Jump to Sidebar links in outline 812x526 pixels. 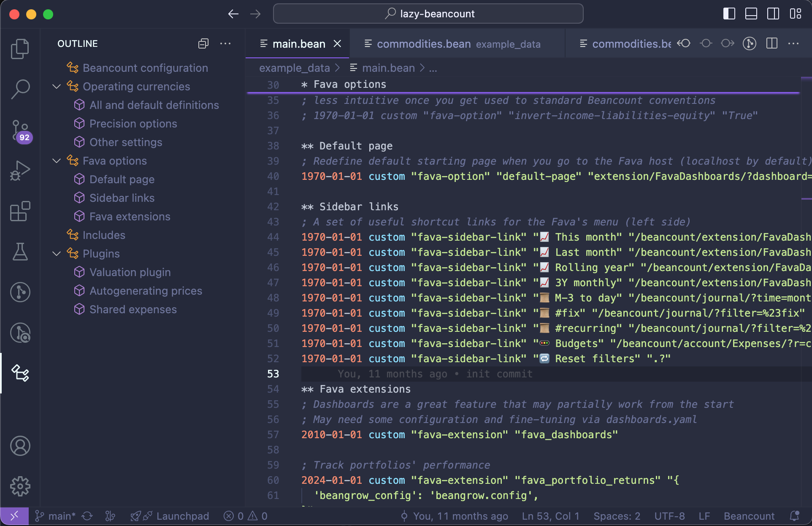[x=122, y=198]
